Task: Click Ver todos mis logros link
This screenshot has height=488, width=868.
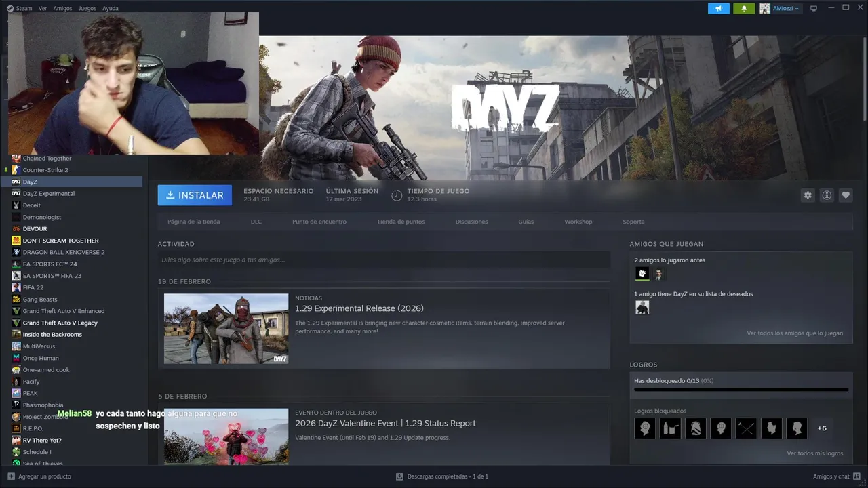Action: pyautogui.click(x=815, y=453)
